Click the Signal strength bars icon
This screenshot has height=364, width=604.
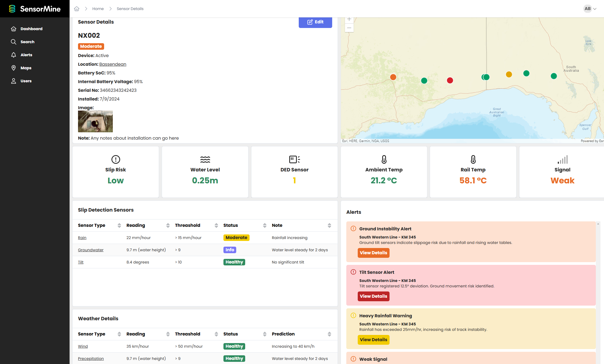(x=562, y=159)
